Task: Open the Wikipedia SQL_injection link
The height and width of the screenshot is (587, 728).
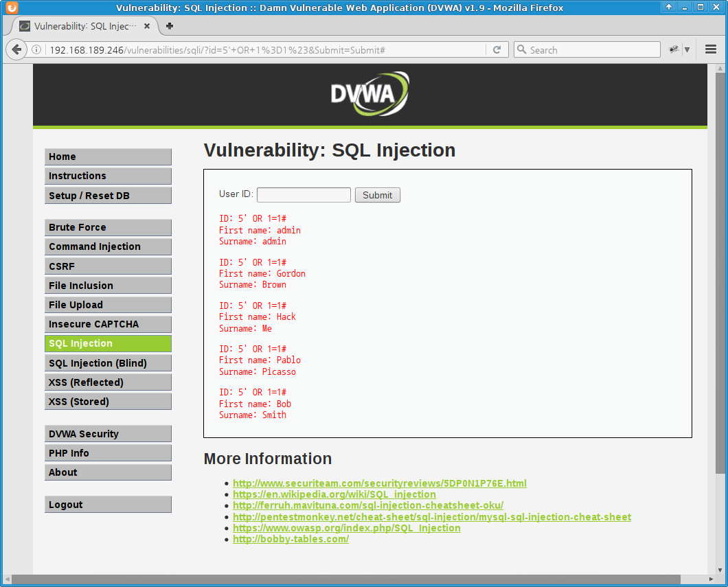Action: pyautogui.click(x=334, y=494)
